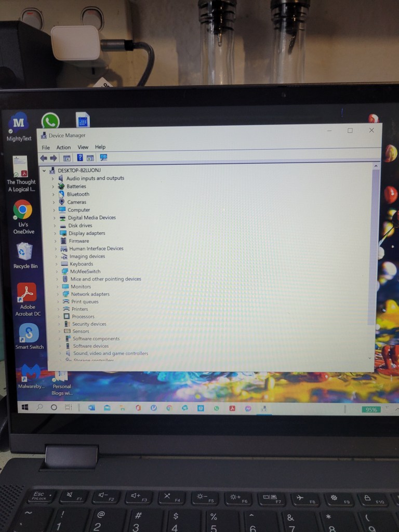
Task: Select Bluetooth in the device tree
Action: tap(78, 194)
